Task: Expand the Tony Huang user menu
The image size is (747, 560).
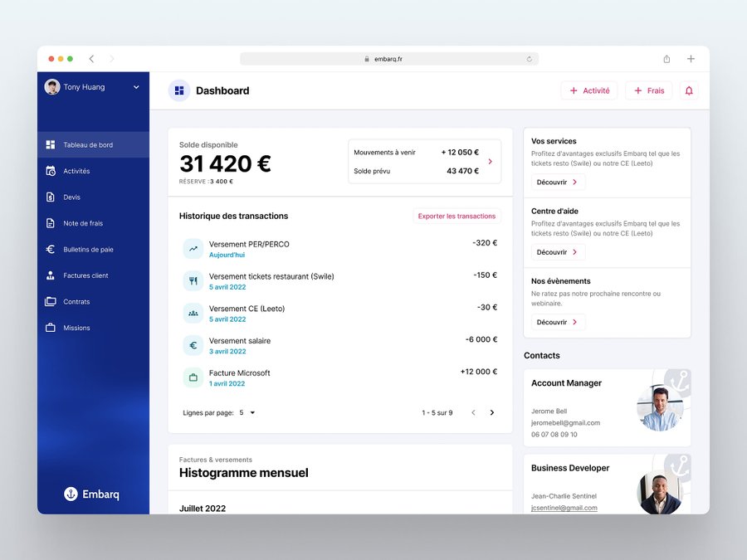Action: click(136, 87)
